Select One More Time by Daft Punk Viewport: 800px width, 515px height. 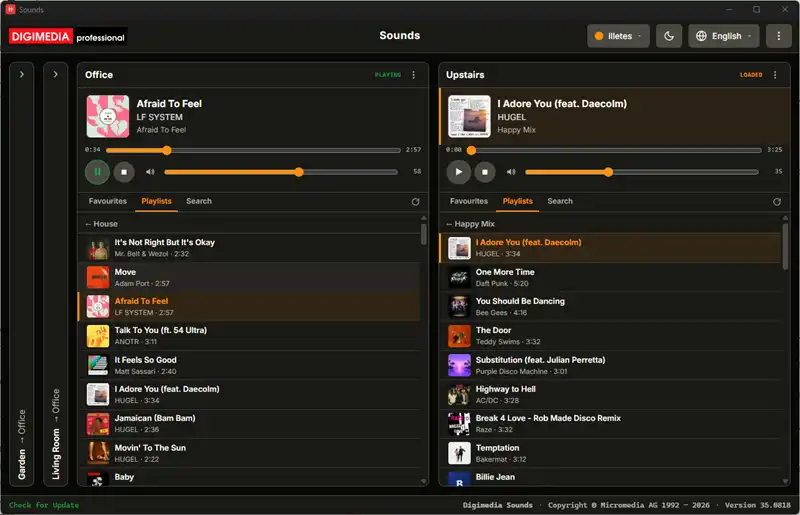610,278
